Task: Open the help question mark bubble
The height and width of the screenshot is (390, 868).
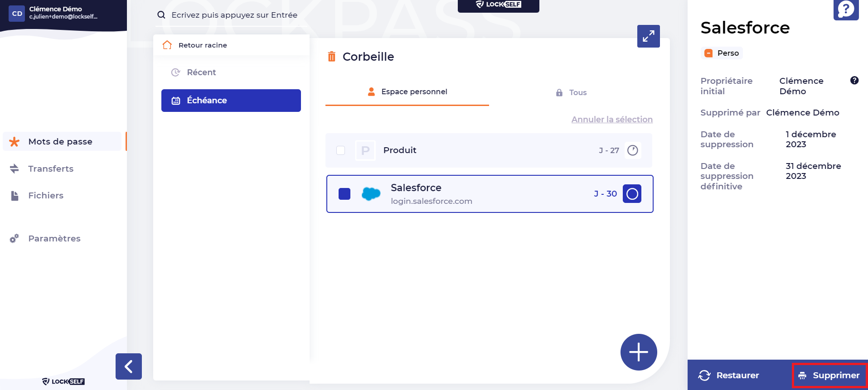Action: [846, 9]
